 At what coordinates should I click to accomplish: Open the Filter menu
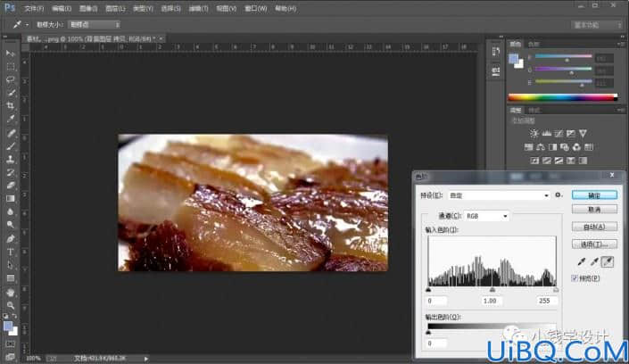click(199, 8)
